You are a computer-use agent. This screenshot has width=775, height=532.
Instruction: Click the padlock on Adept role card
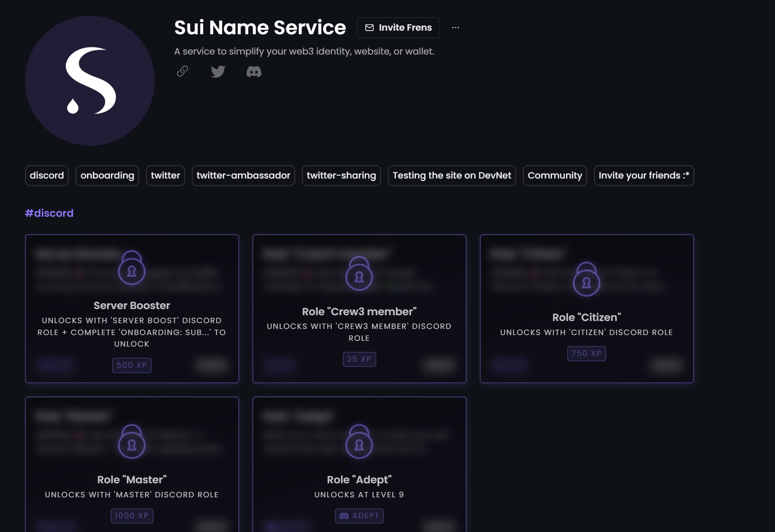click(x=359, y=441)
